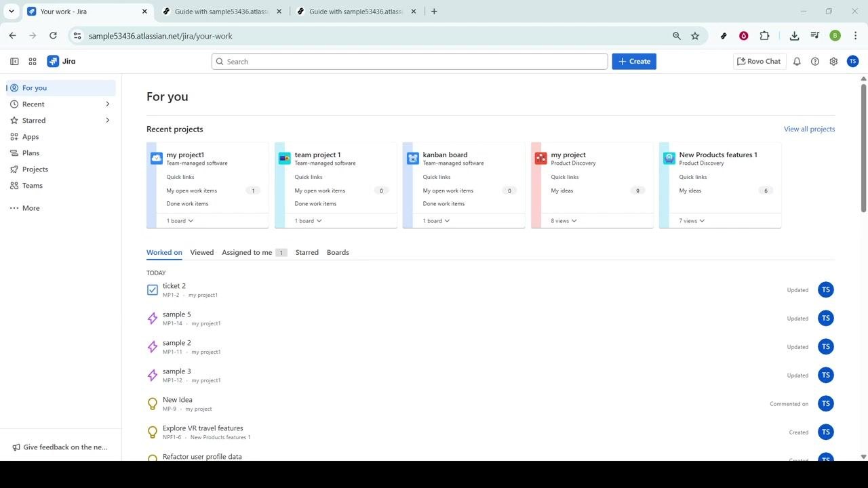
Task: Expand 1 board dropdown on kanban board
Action: [437, 221]
